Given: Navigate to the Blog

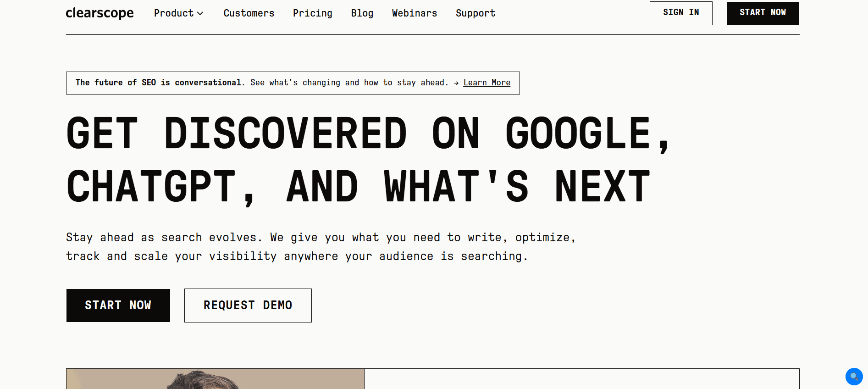Looking at the screenshot, I should (x=362, y=13).
